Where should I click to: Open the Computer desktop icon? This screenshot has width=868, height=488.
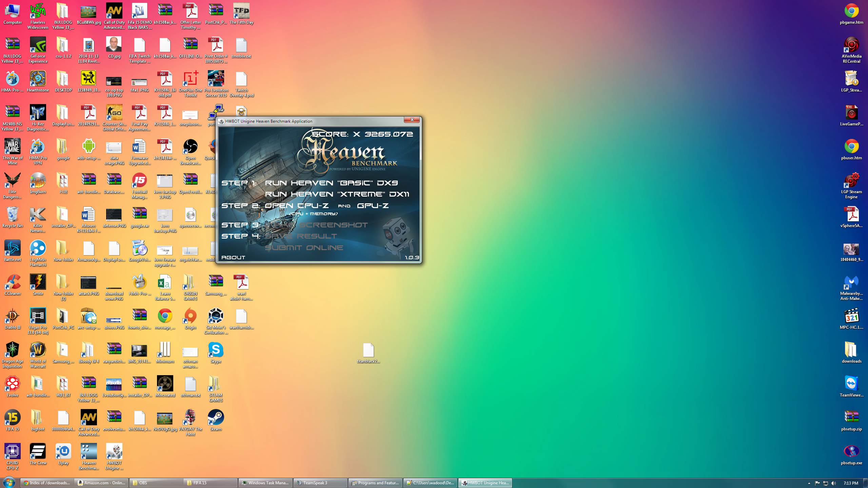point(13,14)
